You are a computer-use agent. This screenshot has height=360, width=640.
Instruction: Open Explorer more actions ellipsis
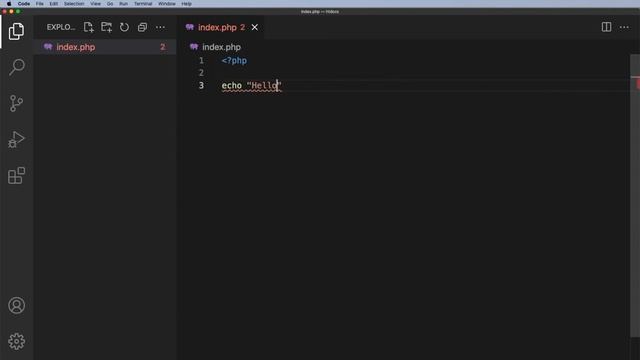(x=160, y=27)
